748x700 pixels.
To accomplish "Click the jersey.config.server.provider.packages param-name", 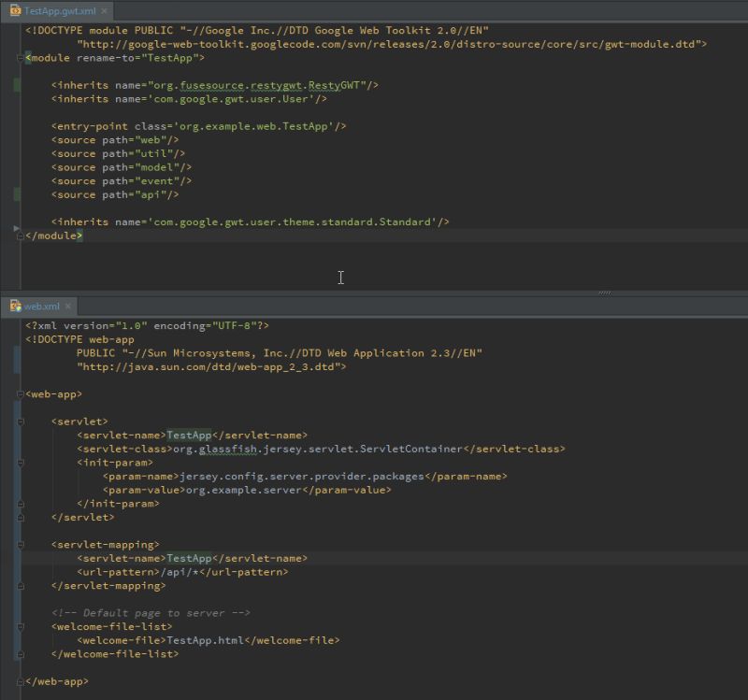I will pos(301,477).
